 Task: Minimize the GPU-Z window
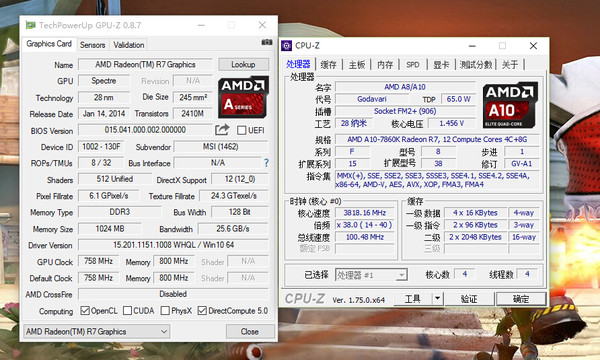pos(201,25)
